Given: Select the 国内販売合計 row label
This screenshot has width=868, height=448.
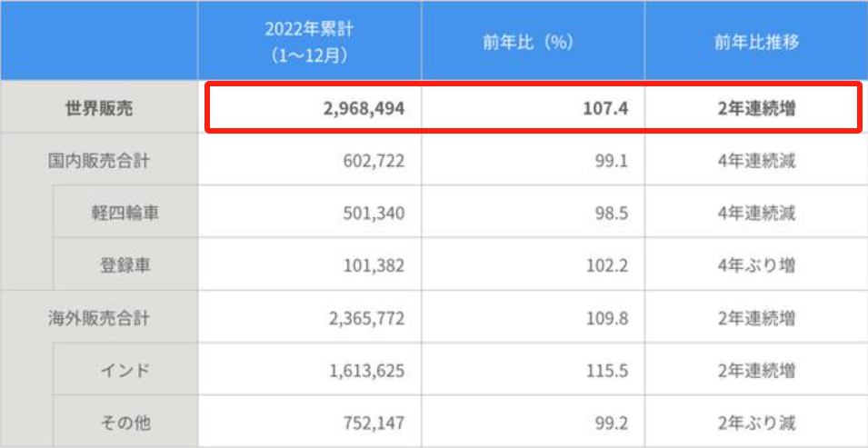Looking at the screenshot, I should pyautogui.click(x=99, y=162).
